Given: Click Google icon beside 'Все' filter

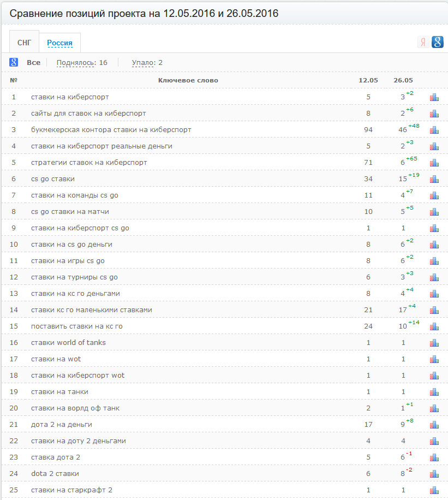Looking at the screenshot, I should [x=14, y=63].
